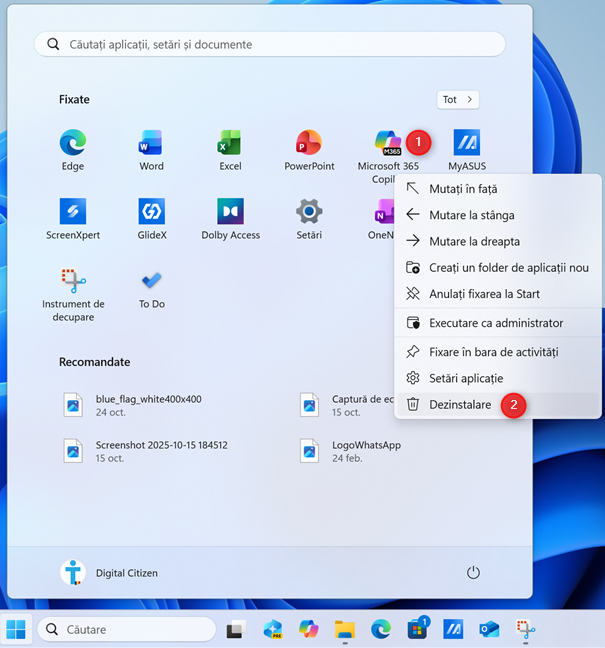Open Screenshot 2025-10-15 184512 file
This screenshot has height=648, width=605.
click(x=145, y=451)
